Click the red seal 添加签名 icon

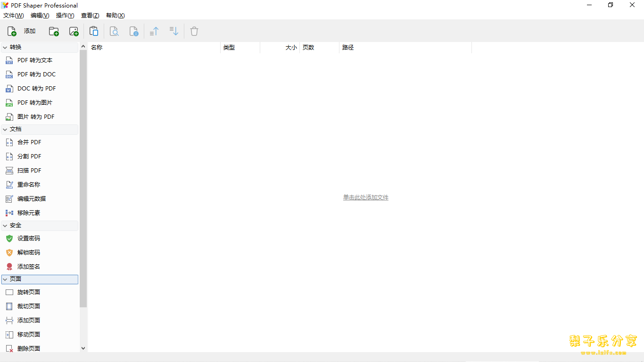9,267
